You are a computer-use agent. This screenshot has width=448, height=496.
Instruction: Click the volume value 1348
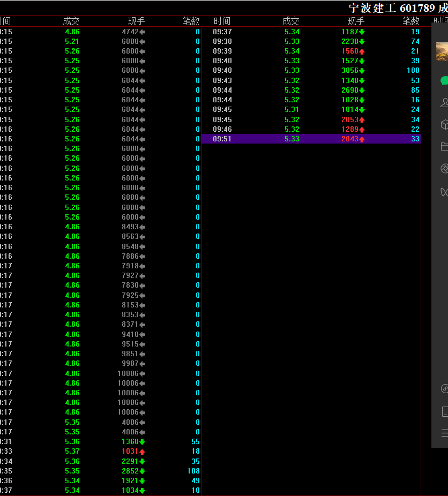[349, 80]
